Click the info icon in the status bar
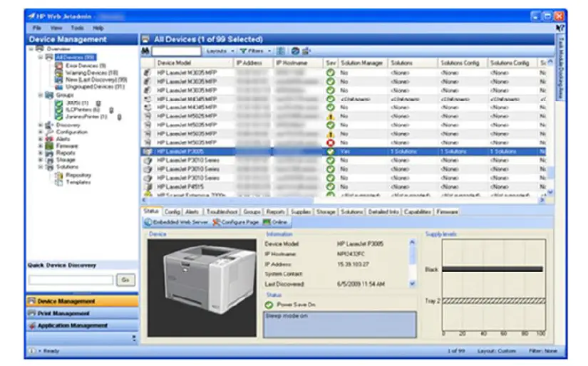 pyautogui.click(x=32, y=351)
